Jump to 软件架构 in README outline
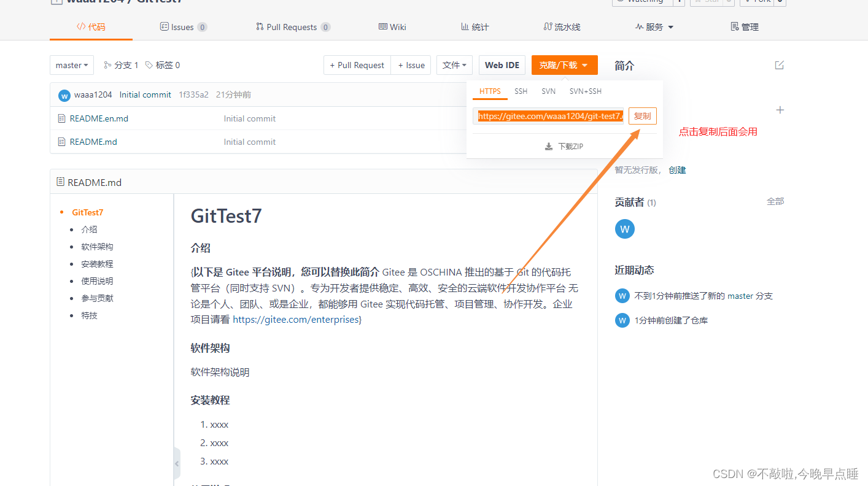The height and width of the screenshot is (486, 868). [97, 247]
